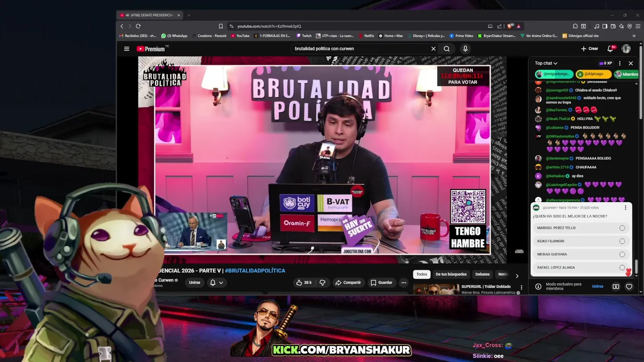Image resolution: width=644 pixels, height=362 pixels.
Task: Go to YouTube Premium home logo
Action: [151, 49]
